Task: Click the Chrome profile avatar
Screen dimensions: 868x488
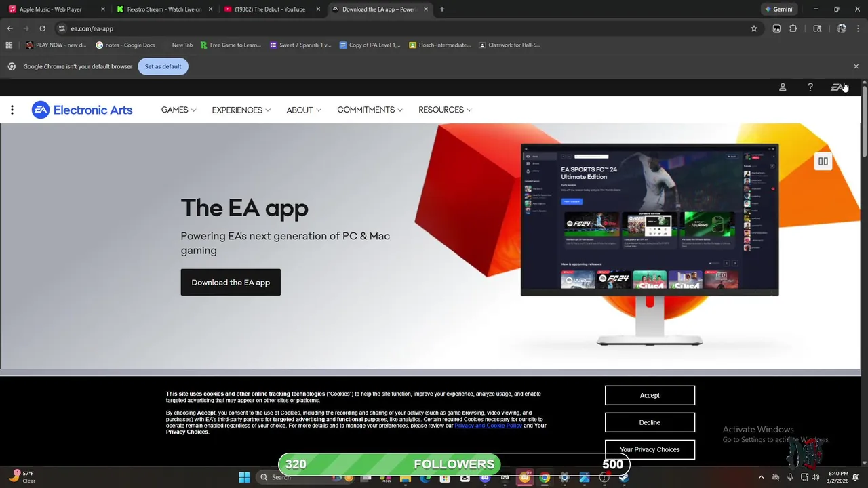Action: click(x=842, y=28)
